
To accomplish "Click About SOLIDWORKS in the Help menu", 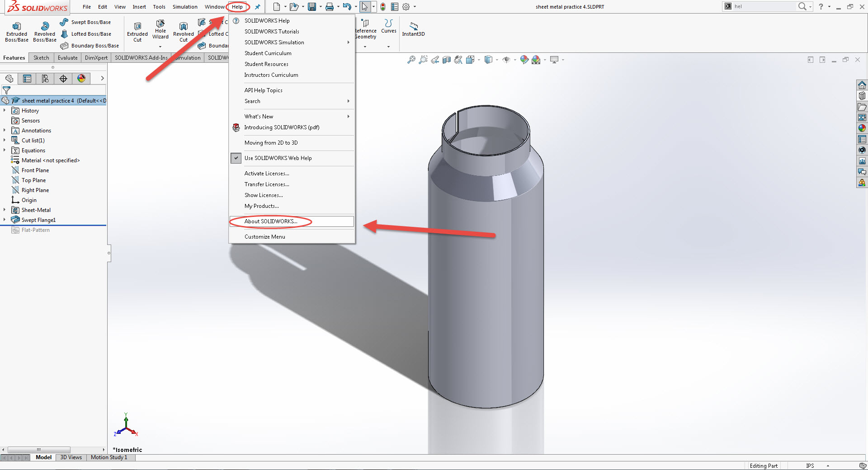I will (x=269, y=221).
